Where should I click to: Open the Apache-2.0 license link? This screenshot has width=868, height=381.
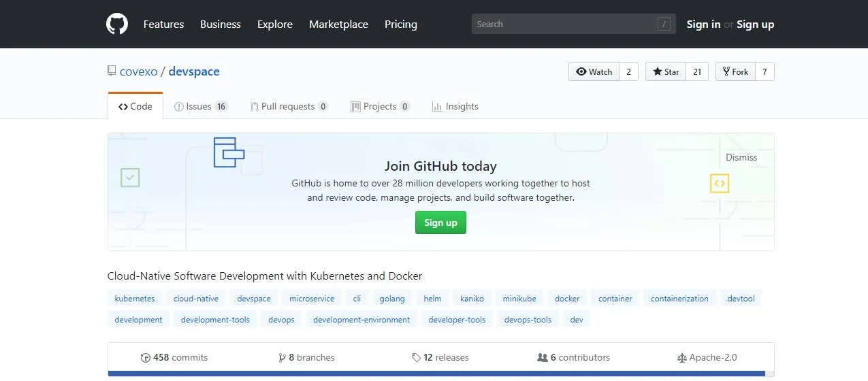pyautogui.click(x=707, y=358)
